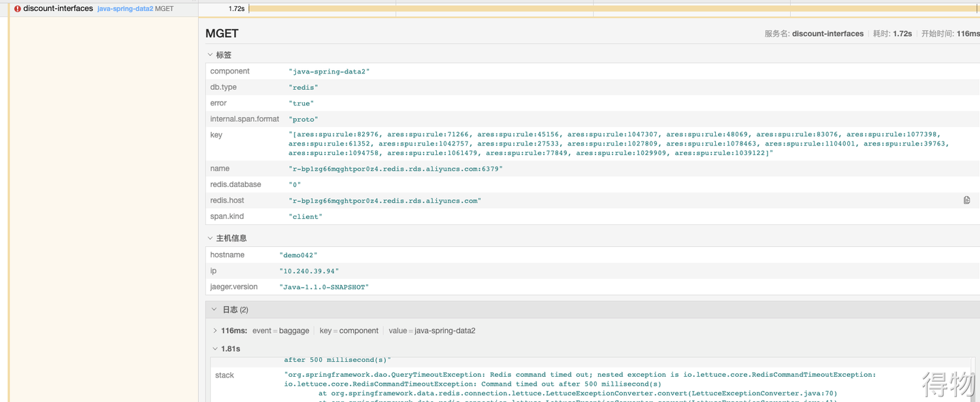Click the java-spring-data2 MGET operation label

pyautogui.click(x=135, y=9)
